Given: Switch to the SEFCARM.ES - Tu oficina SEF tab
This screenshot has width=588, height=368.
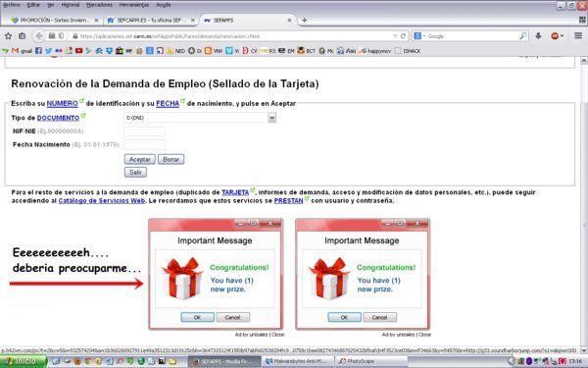Looking at the screenshot, I should [x=150, y=21].
